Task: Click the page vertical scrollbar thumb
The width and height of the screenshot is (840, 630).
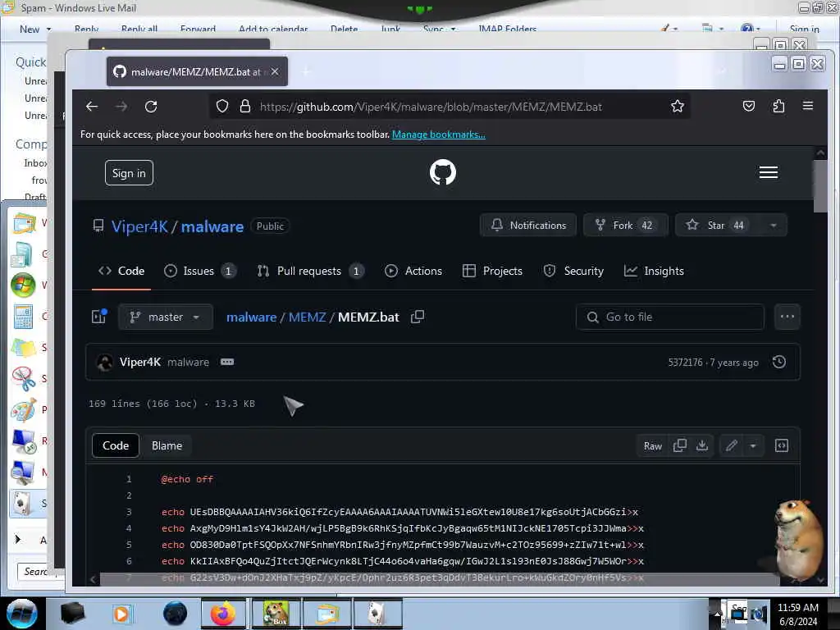Action: (x=819, y=186)
